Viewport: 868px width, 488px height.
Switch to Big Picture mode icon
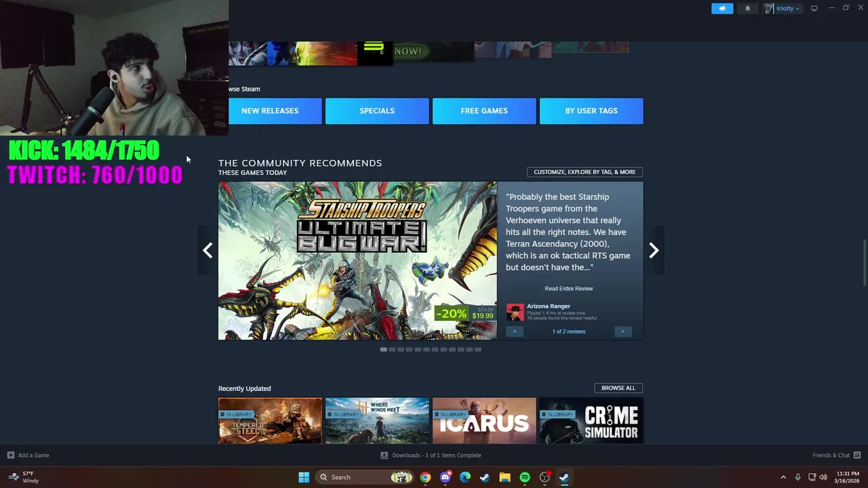(814, 8)
